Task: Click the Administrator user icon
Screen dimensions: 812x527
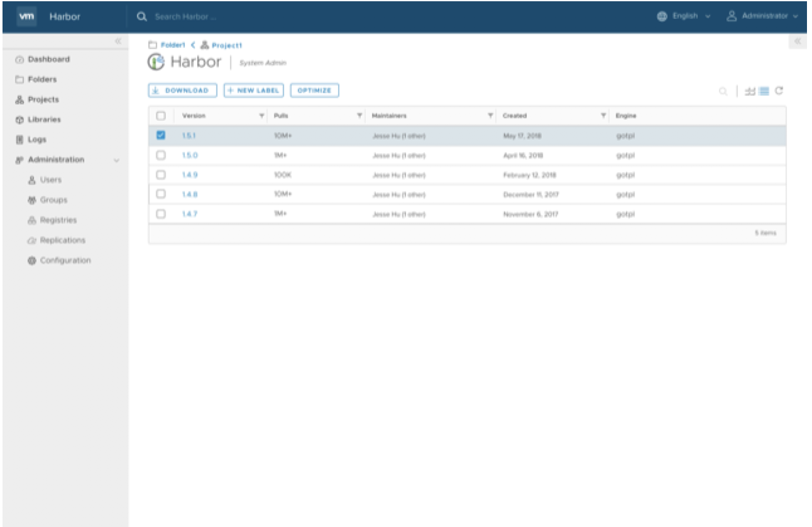Action: [x=732, y=16]
